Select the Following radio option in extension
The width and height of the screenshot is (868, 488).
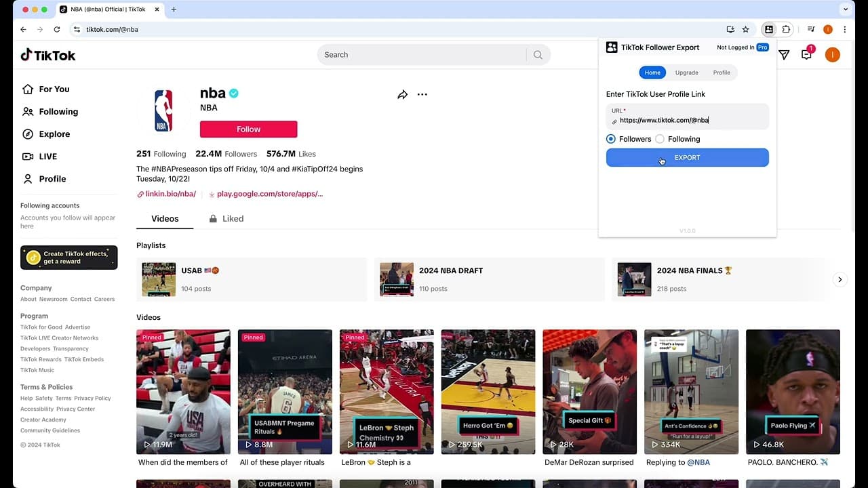(660, 139)
